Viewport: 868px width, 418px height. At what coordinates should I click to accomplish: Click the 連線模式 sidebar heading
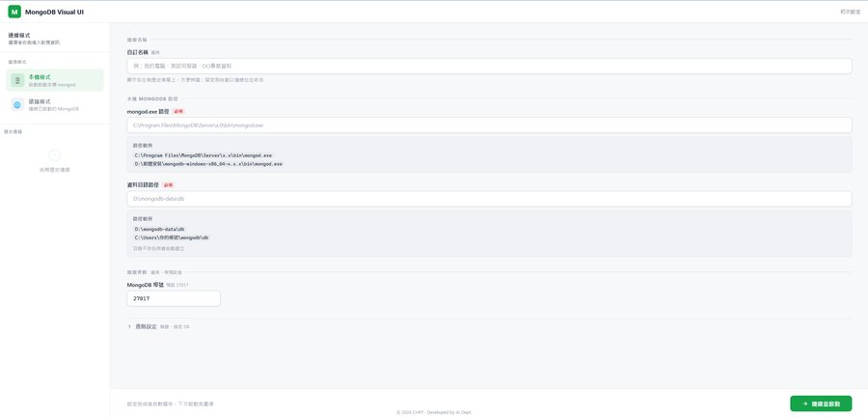pyautogui.click(x=19, y=36)
